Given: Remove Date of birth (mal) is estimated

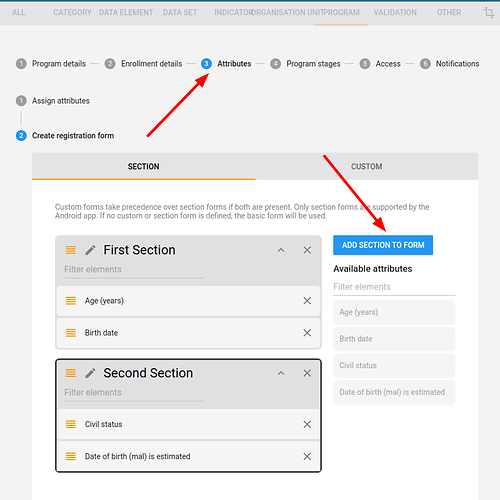Looking at the screenshot, I should coord(307,456).
